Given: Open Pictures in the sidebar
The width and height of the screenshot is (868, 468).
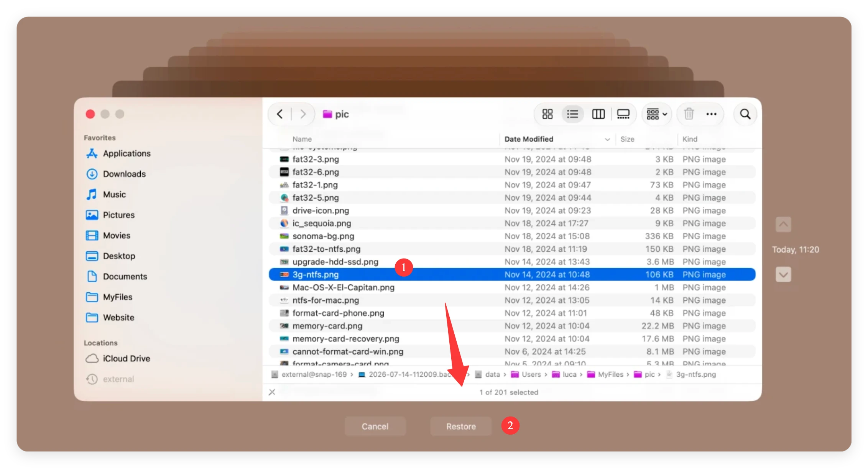Looking at the screenshot, I should 110,215.
